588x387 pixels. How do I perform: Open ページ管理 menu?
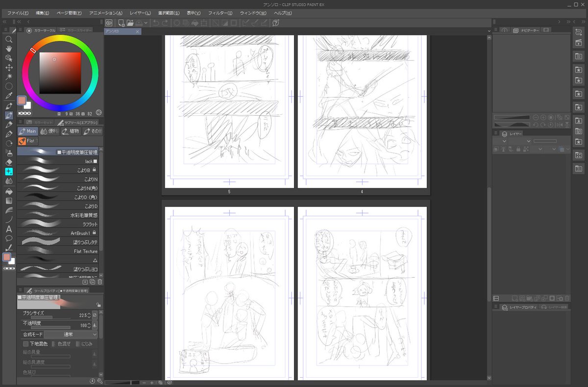[x=69, y=13]
